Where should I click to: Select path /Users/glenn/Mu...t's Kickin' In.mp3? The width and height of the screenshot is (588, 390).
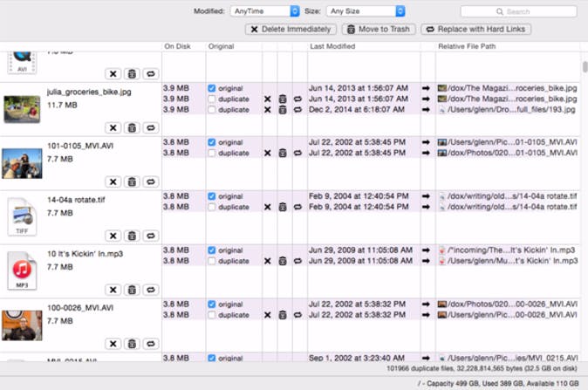pyautogui.click(x=512, y=261)
